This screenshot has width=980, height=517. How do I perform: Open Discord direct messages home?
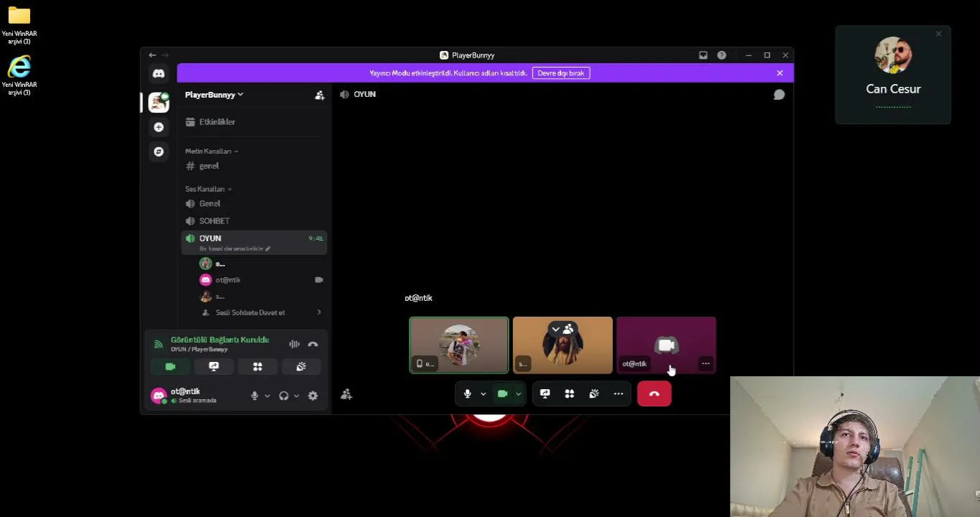[159, 73]
